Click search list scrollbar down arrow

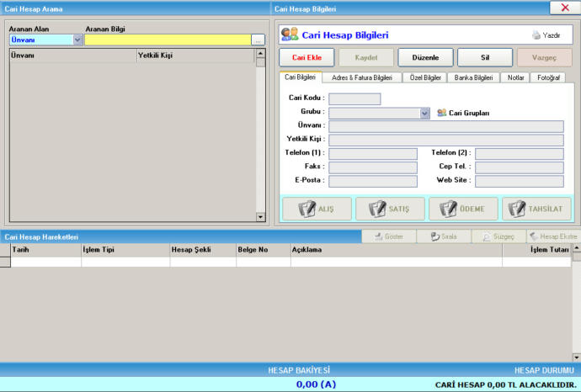pyautogui.click(x=260, y=217)
